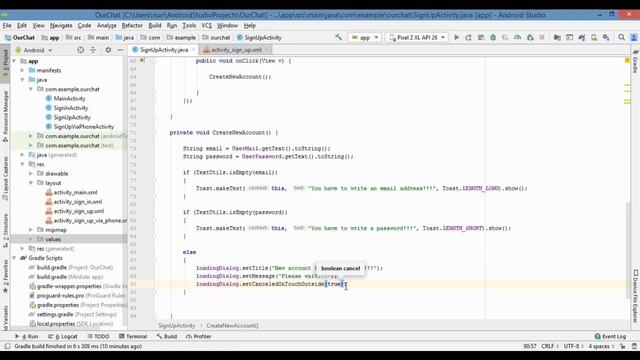This screenshot has height=360, width=640.
Task: Click the Build button in bottom bar
Action: click(167, 336)
